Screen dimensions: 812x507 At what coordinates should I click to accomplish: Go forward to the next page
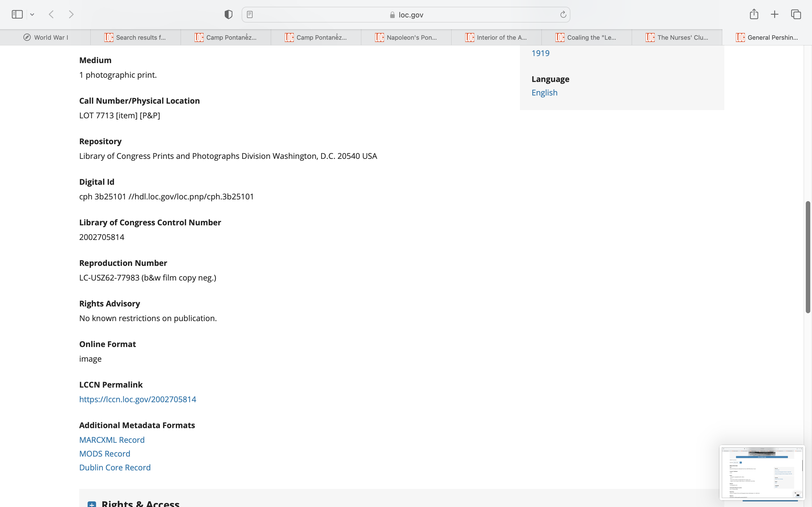pos(71,14)
